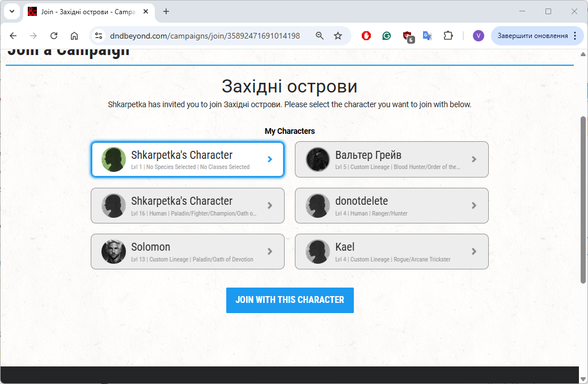
Task: Open the tab search dropdown arrow
Action: tap(12, 11)
